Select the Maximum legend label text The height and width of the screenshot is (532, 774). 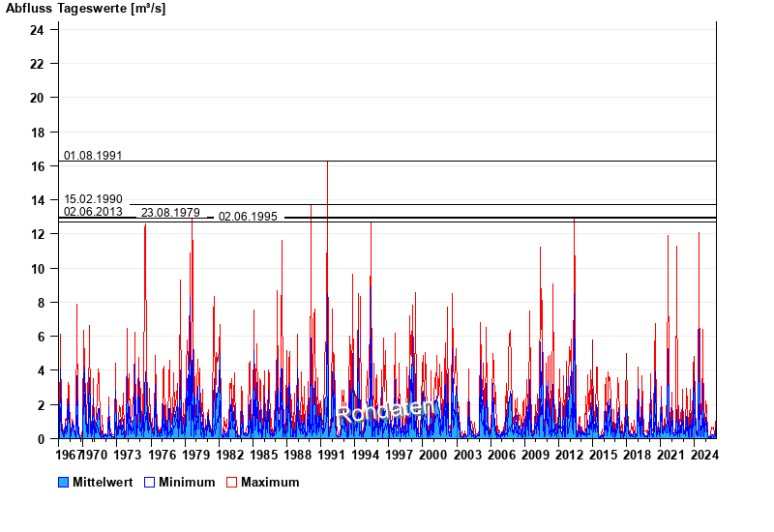pos(270,482)
